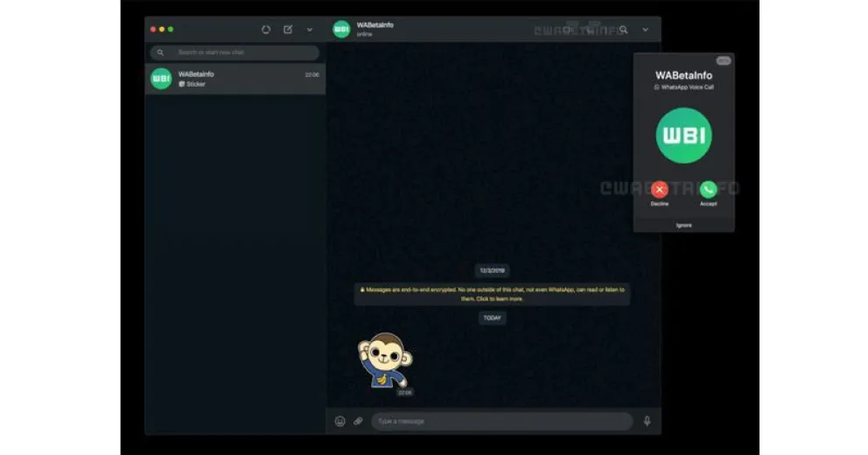The height and width of the screenshot is (455, 868).
Task: Click the WABetaInfo name in call popup
Action: pyautogui.click(x=683, y=75)
